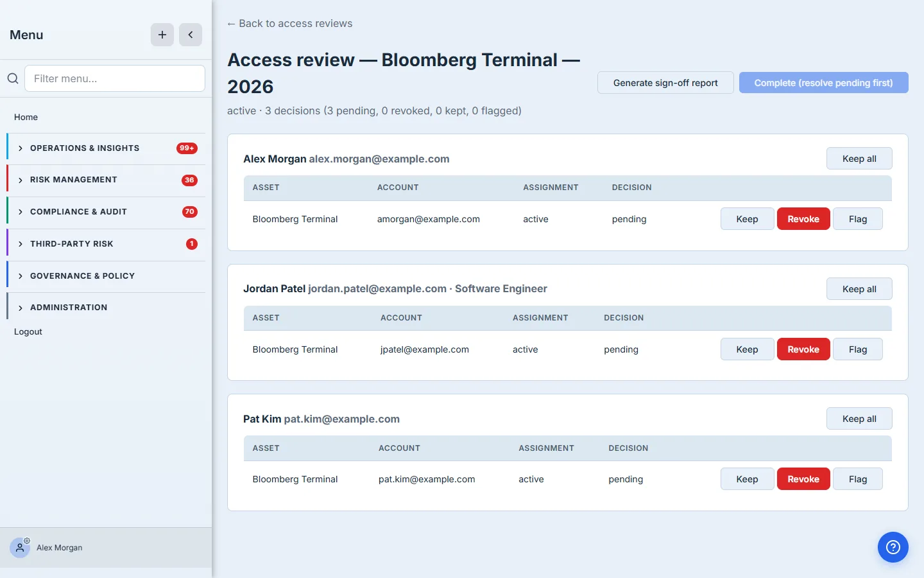Click the plus icon beside Menu

pos(162,35)
